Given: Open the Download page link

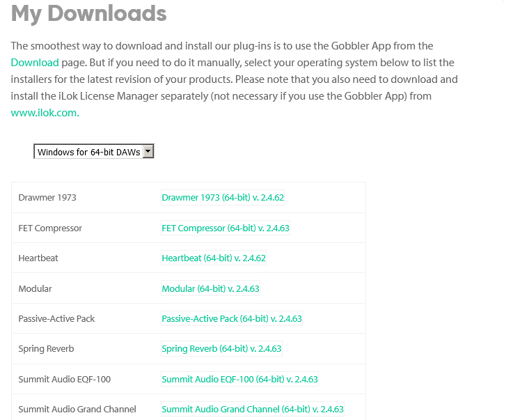Looking at the screenshot, I should click(x=35, y=63).
